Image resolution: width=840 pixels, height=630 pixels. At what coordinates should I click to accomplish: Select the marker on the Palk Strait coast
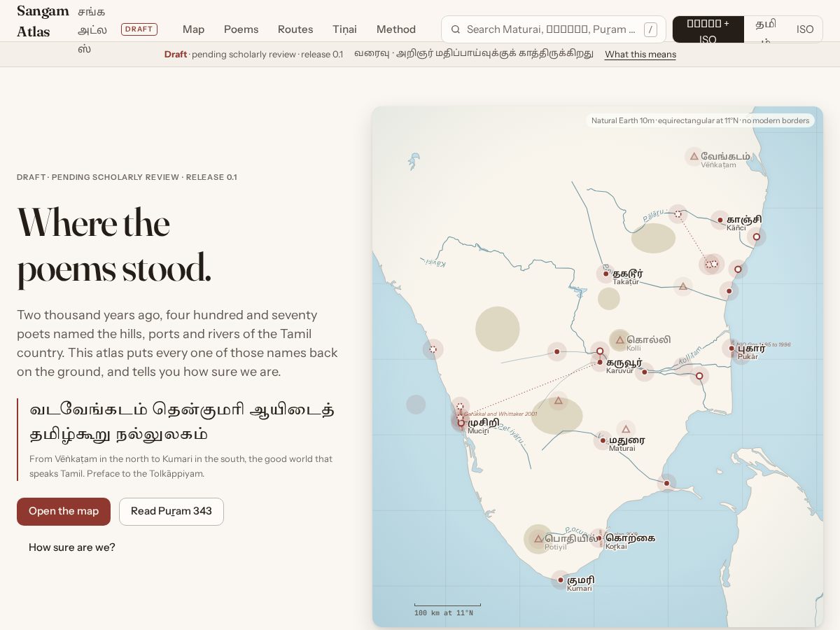(666, 483)
